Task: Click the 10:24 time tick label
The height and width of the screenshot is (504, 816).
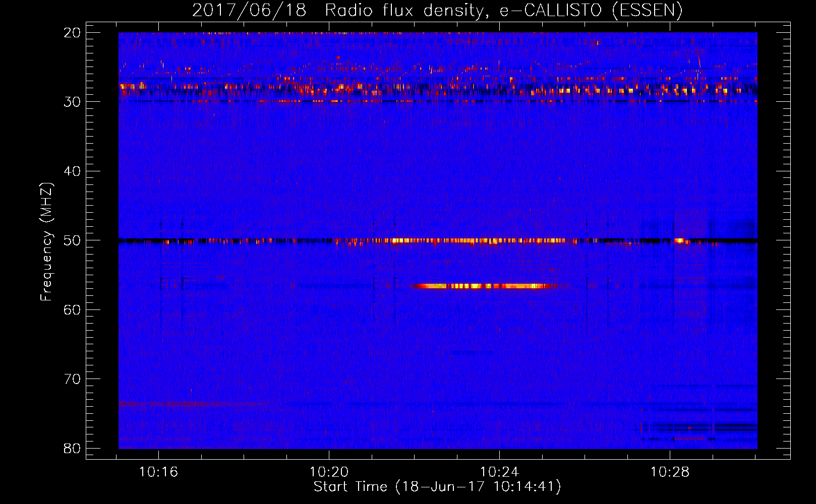Action: [499, 472]
